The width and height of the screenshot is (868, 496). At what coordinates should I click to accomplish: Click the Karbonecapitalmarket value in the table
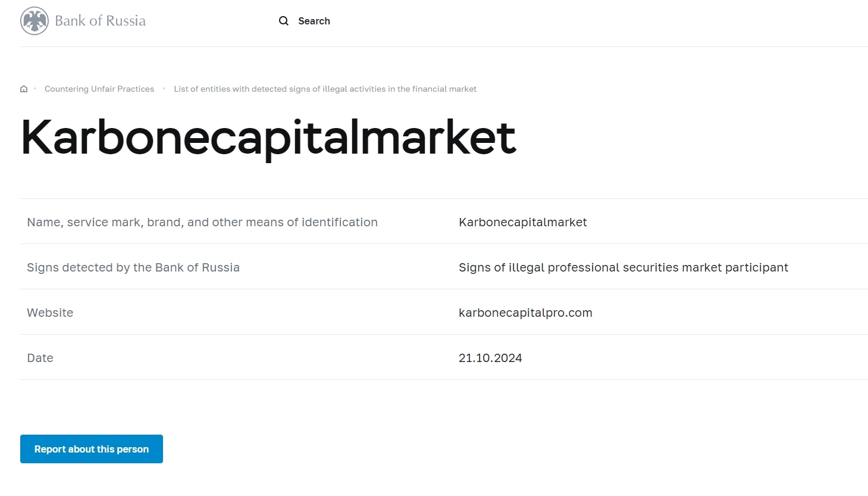(x=522, y=222)
